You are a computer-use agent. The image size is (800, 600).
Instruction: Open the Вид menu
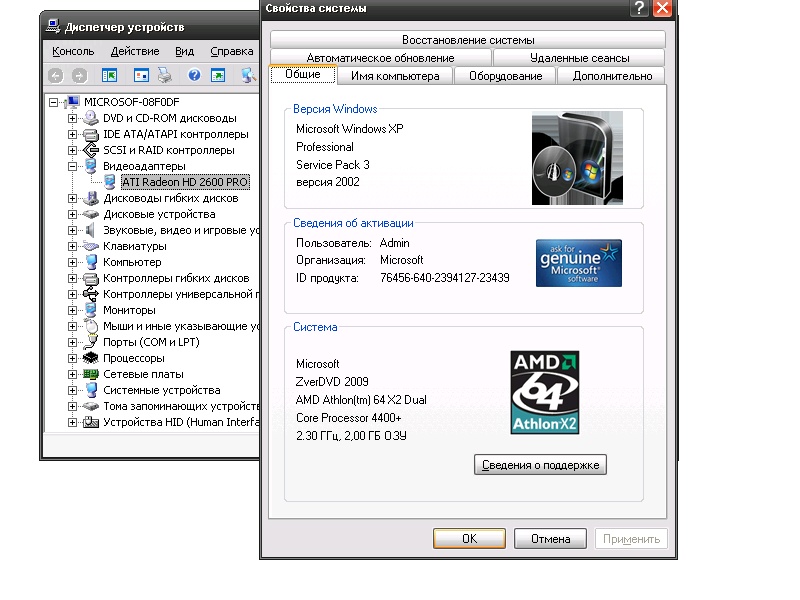[x=184, y=51]
